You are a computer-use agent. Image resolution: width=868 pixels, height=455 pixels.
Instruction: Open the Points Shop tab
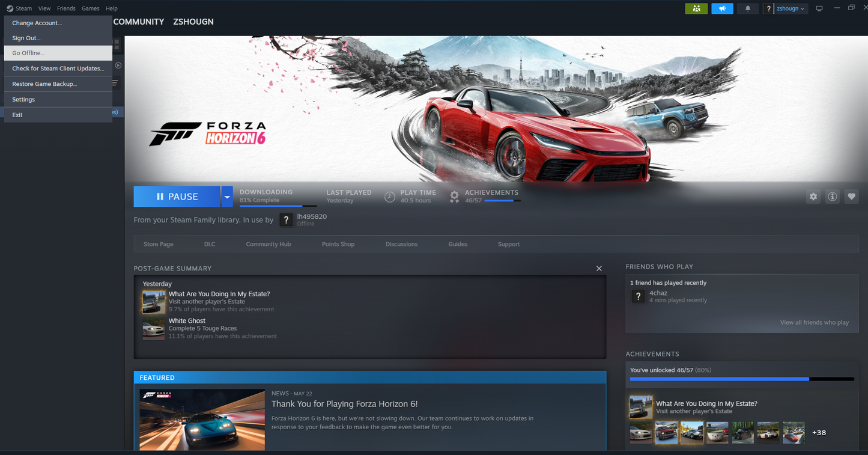click(x=338, y=244)
